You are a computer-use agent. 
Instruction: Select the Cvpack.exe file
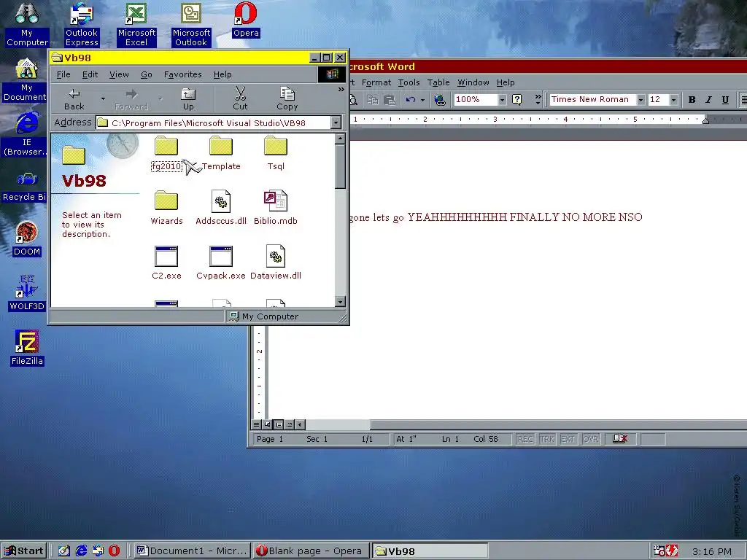point(221,262)
